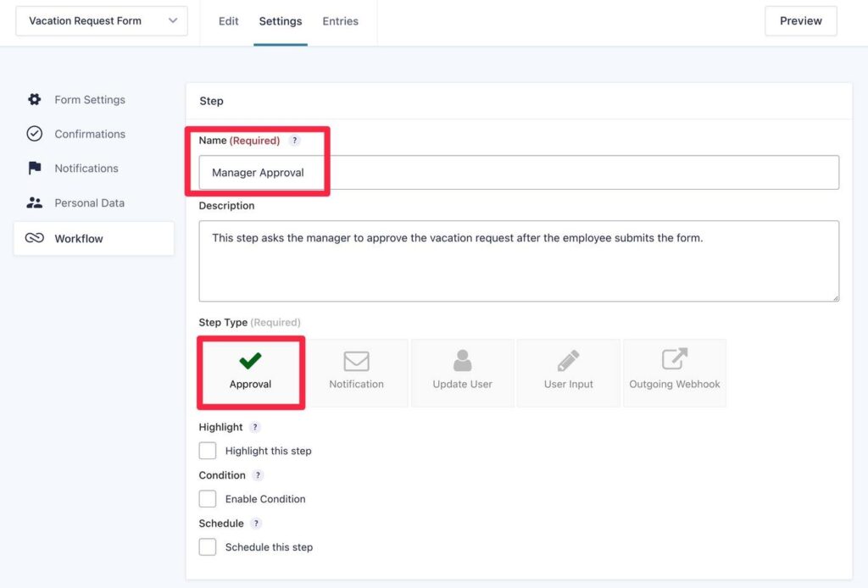The height and width of the screenshot is (588, 868).
Task: Enable the Schedule this step checkbox
Action: (x=208, y=546)
